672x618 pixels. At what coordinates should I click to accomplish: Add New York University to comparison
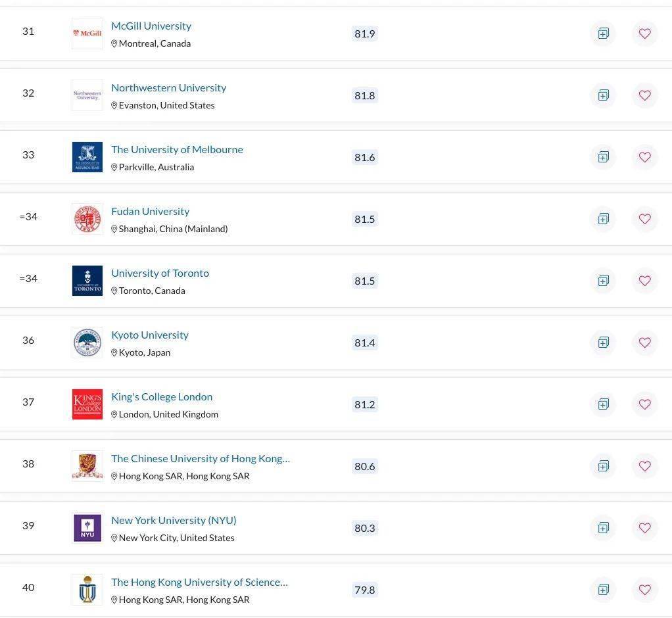(x=603, y=528)
